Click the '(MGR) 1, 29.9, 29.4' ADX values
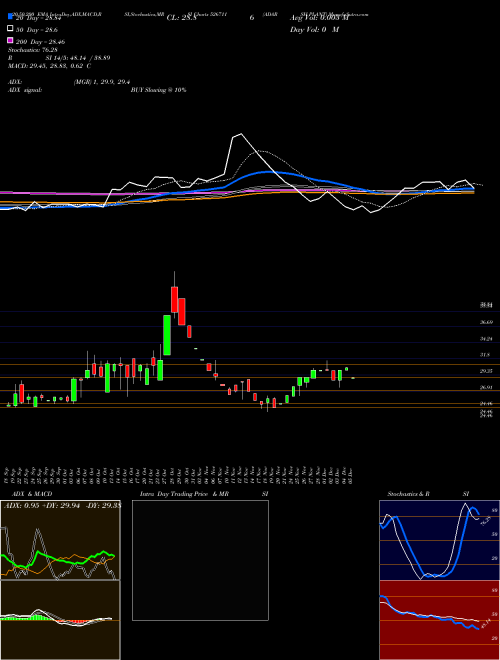This screenshot has width=500, height=660. point(102,82)
